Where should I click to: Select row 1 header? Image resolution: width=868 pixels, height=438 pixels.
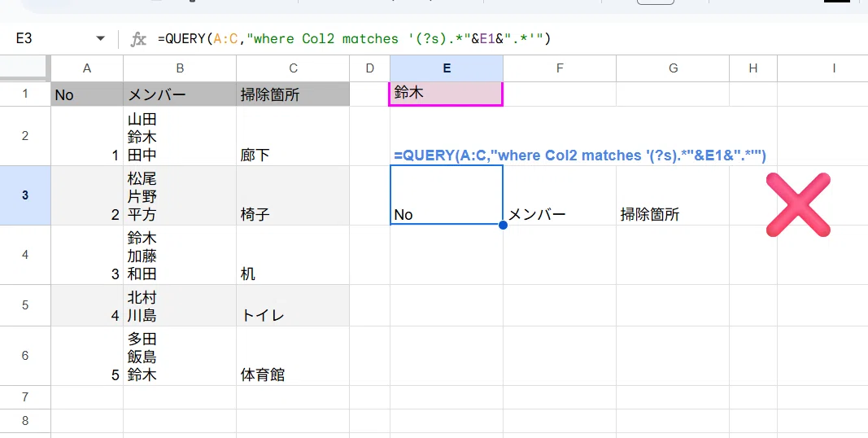(25, 94)
